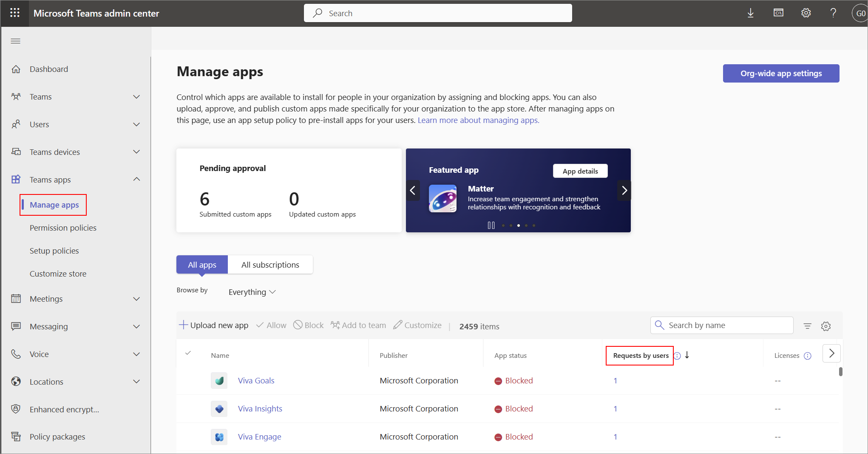Viewport: 868px width, 454px height.
Task: Open Permission policies in sidebar
Action: 63,228
